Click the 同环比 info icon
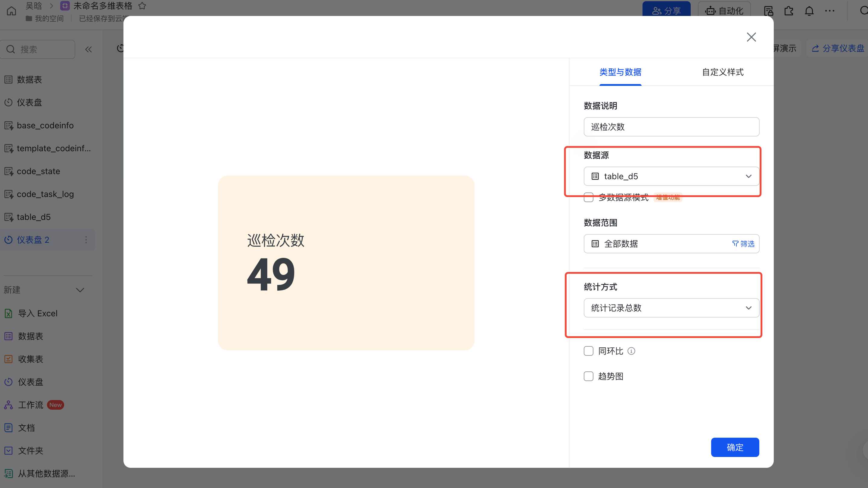868x488 pixels. [631, 351]
